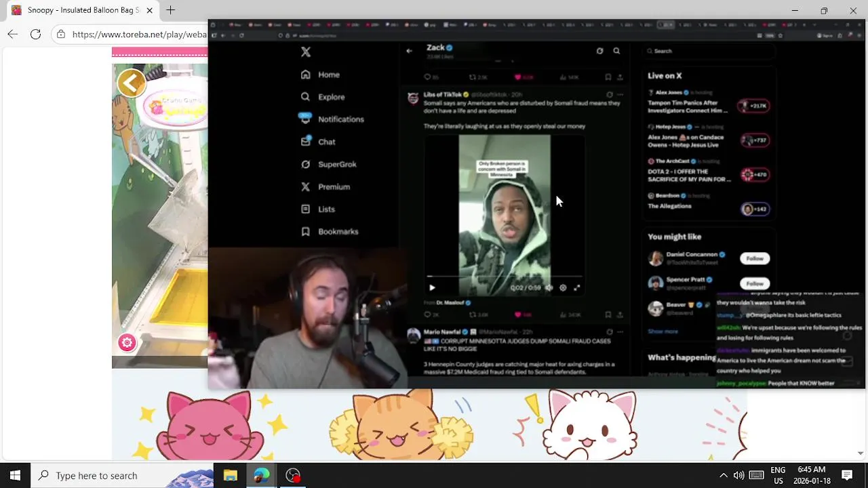Open more options on the Mario Nawfal post
Screen dimensions: 868x488
pos(620,332)
